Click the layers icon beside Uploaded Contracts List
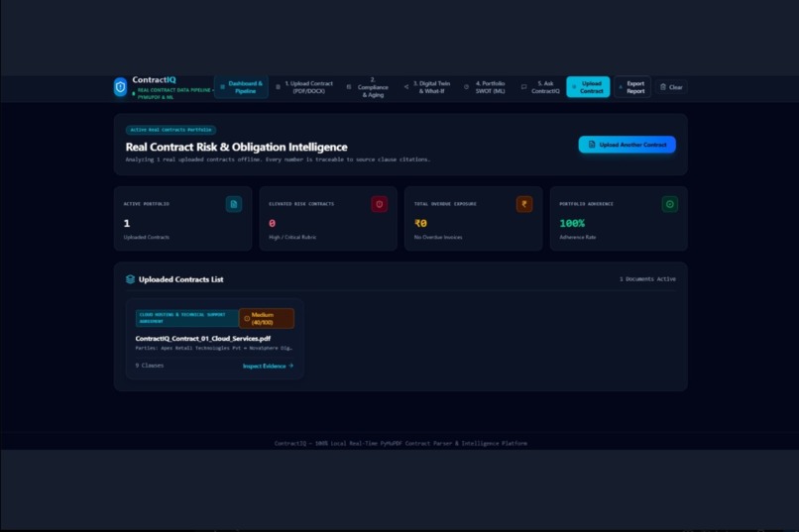 point(130,279)
